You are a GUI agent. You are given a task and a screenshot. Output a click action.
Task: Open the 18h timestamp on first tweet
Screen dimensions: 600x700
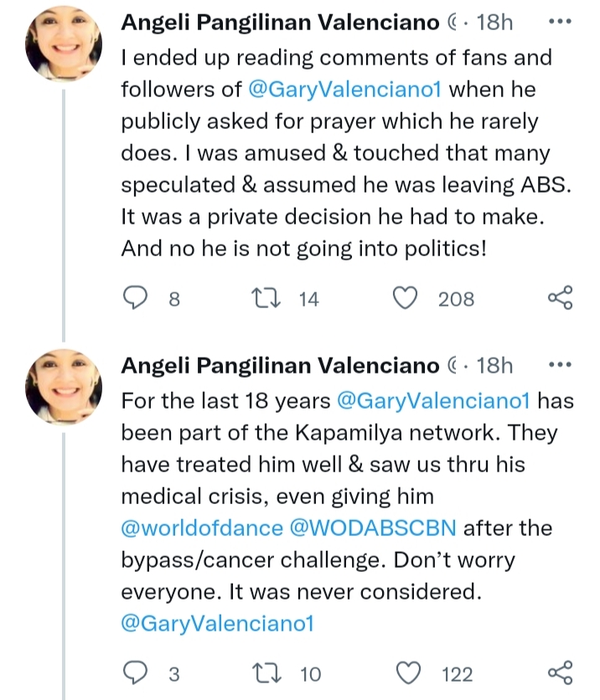click(494, 23)
